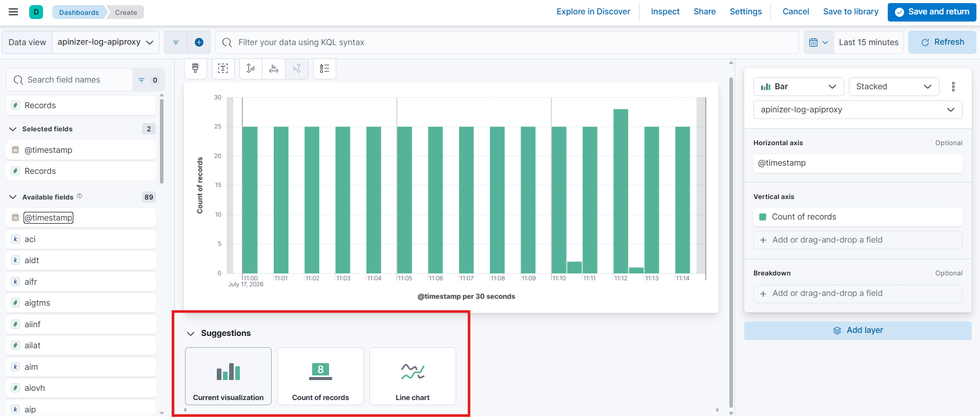Open the Bar chart type dropdown
The image size is (980, 417).
[x=799, y=87]
